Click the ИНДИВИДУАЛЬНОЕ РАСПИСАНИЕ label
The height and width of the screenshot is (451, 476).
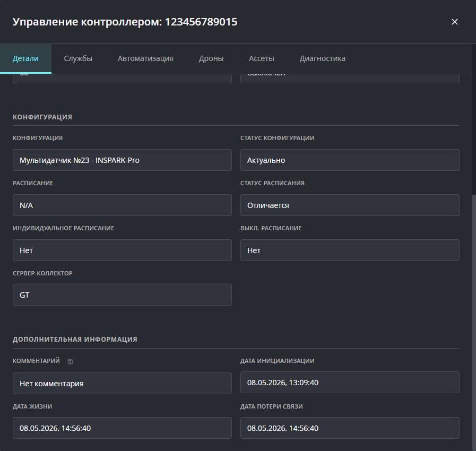tap(64, 228)
